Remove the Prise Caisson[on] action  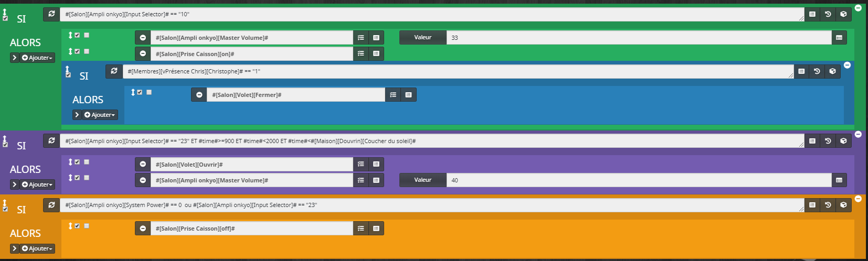click(x=143, y=54)
